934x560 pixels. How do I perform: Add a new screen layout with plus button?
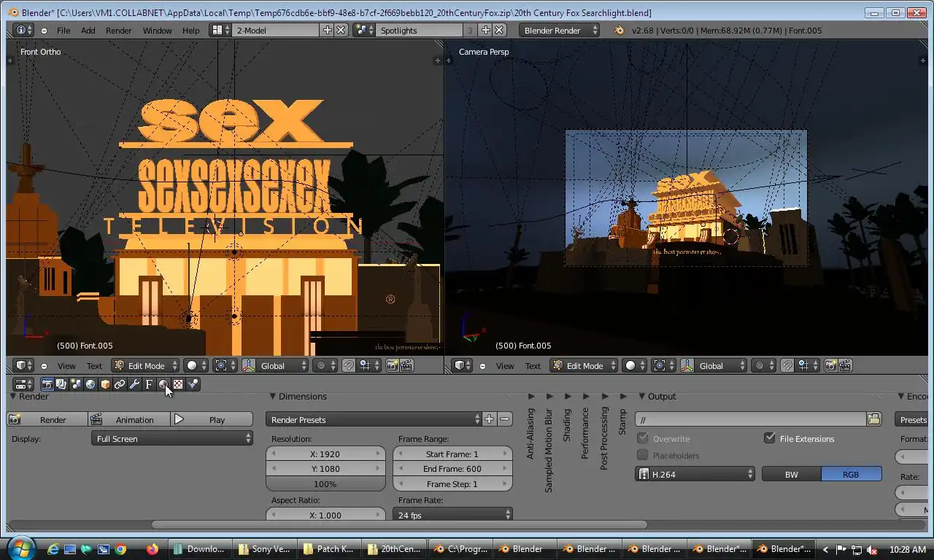pyautogui.click(x=328, y=30)
